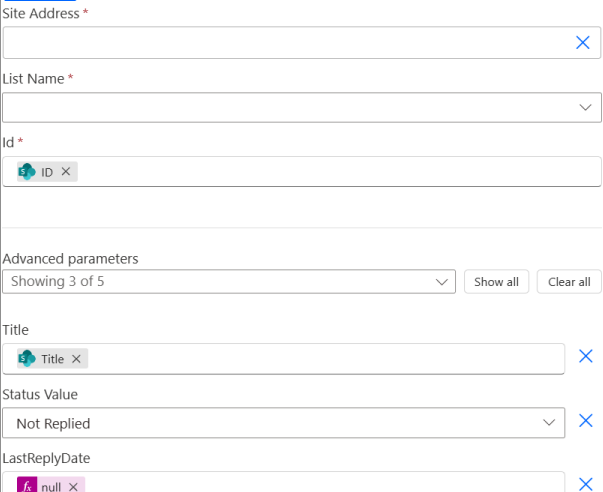Delete the Status Value parameter row
603x492 pixels.
(585, 420)
